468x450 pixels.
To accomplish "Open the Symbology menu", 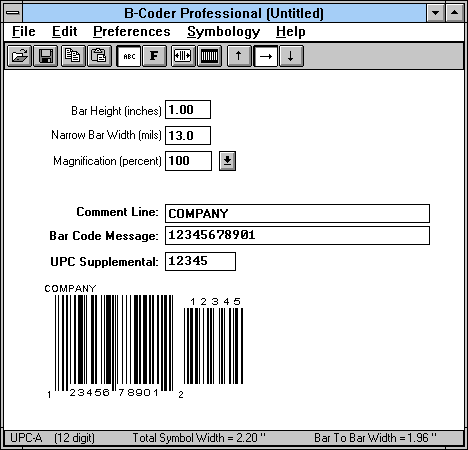I will (x=223, y=32).
